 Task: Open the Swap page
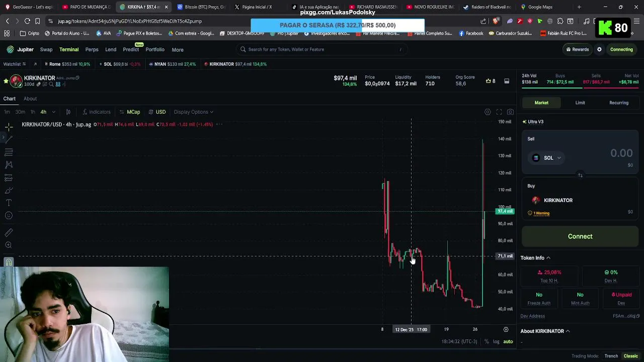coord(46,49)
